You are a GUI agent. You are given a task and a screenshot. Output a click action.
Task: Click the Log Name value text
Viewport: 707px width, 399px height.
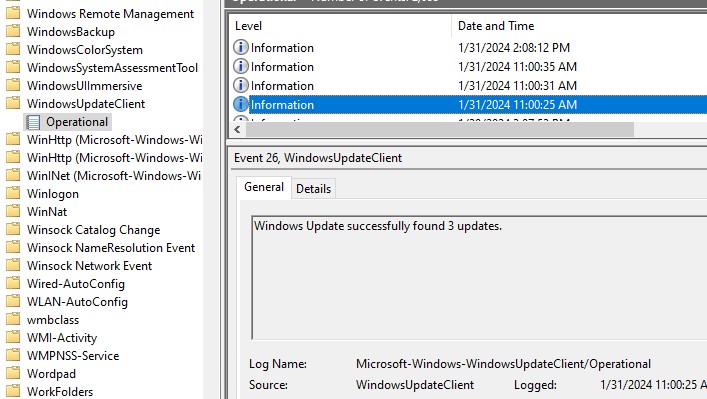(503, 364)
